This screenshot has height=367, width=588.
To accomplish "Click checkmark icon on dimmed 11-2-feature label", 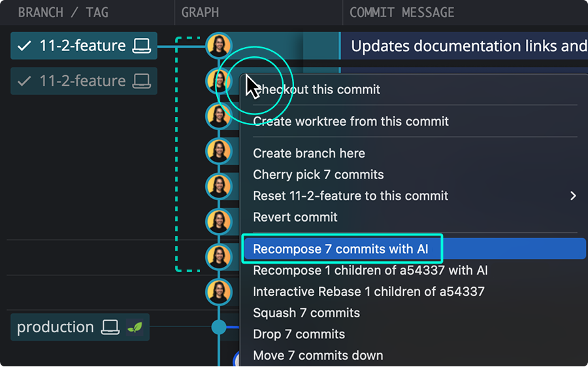I will (24, 80).
